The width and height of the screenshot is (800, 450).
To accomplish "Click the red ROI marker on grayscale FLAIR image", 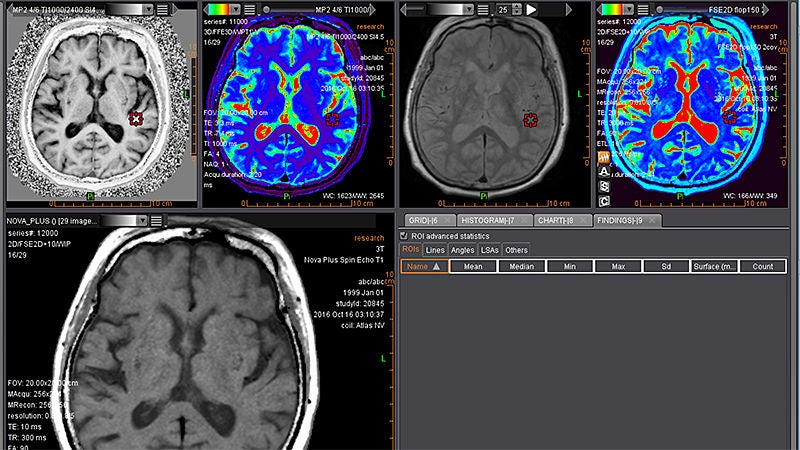I will point(530,120).
